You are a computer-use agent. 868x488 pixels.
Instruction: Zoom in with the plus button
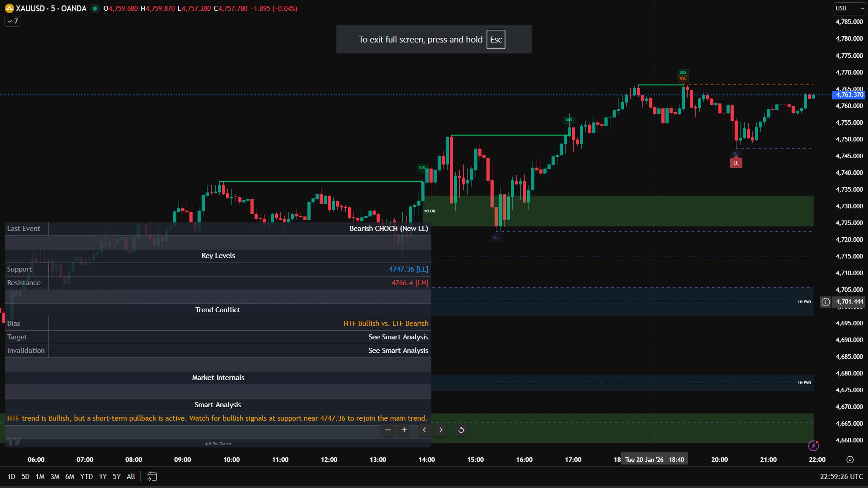pyautogui.click(x=404, y=430)
